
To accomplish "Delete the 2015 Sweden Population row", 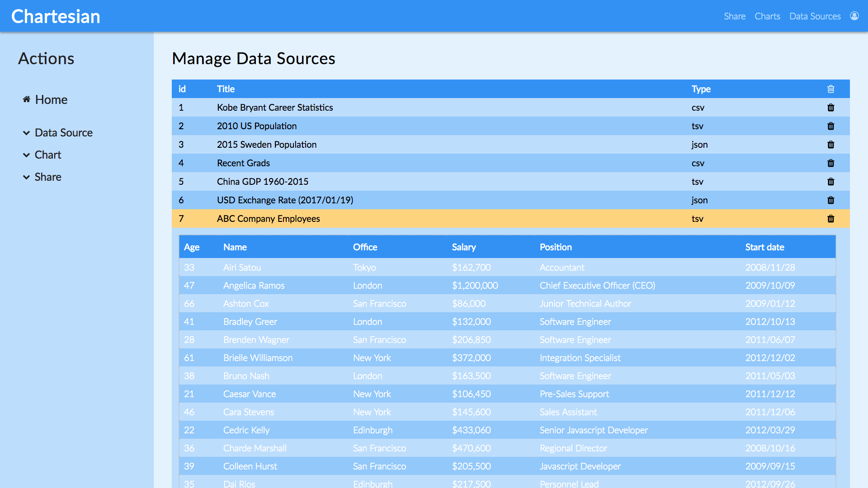I will pyautogui.click(x=830, y=145).
